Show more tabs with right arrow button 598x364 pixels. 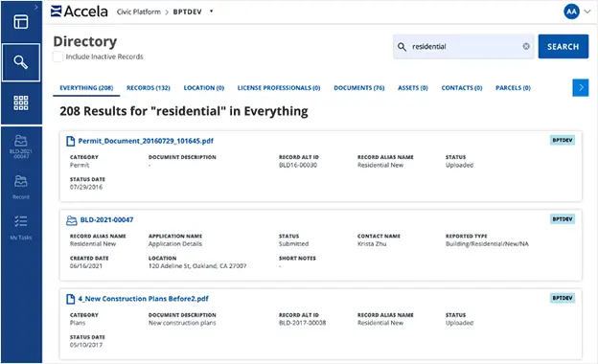pos(581,88)
